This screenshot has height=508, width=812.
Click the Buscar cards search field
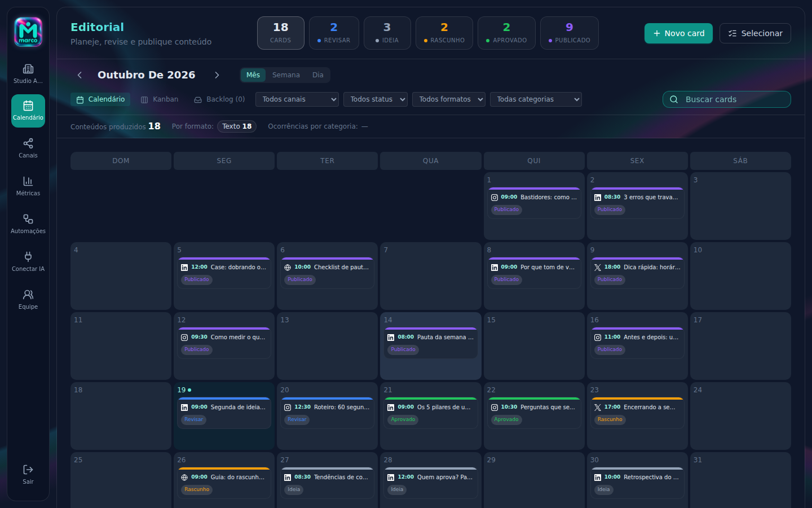coord(727,99)
